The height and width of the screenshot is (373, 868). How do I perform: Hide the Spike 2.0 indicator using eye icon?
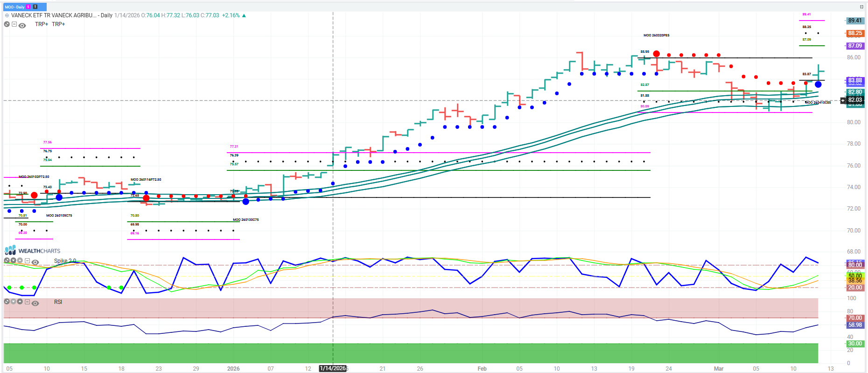35,262
